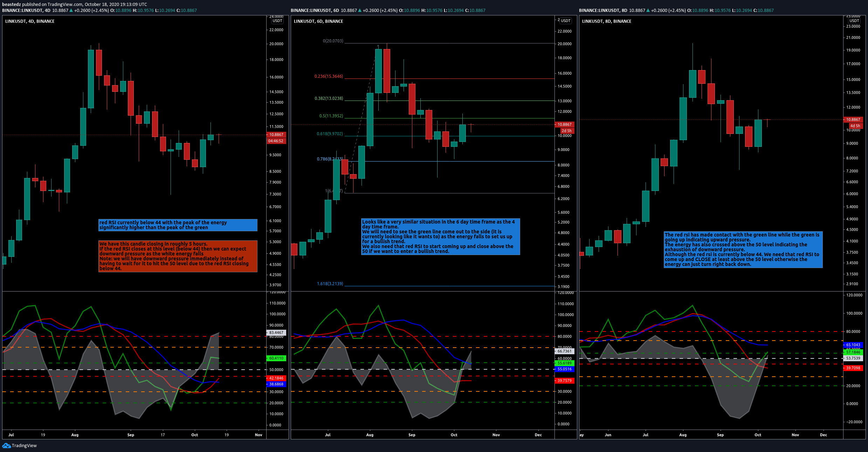Click the USDT currency badge on 4D chart
Image resolution: width=868 pixels, height=452 pixels.
(x=277, y=21)
